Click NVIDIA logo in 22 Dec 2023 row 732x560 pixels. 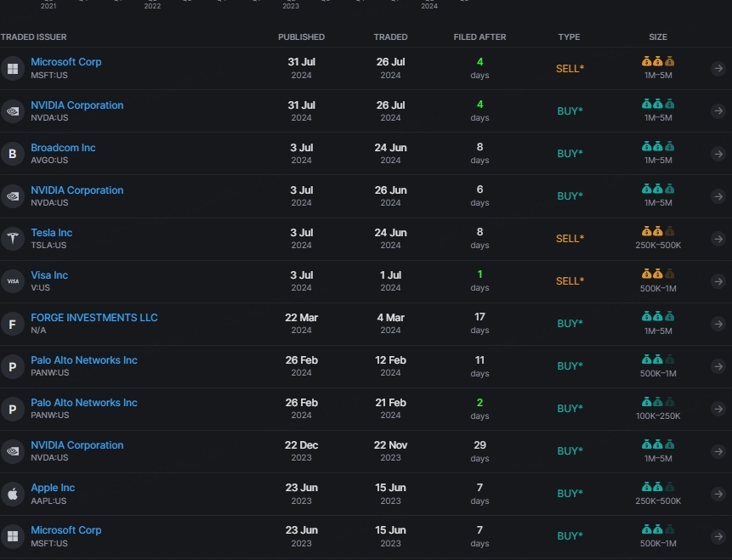(x=13, y=451)
